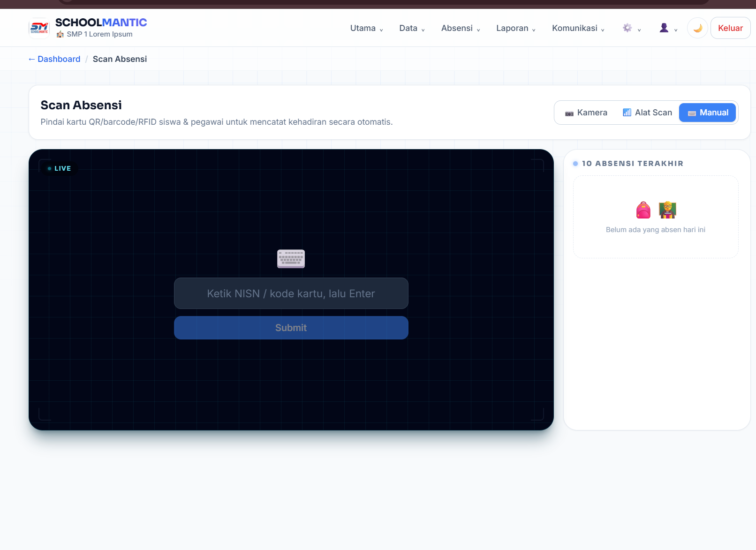Expand the Utama menu

(x=367, y=28)
